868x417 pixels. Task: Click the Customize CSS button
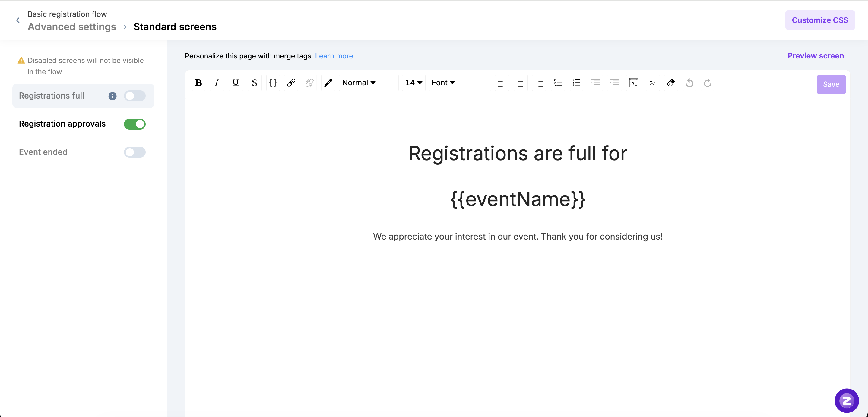tap(819, 20)
